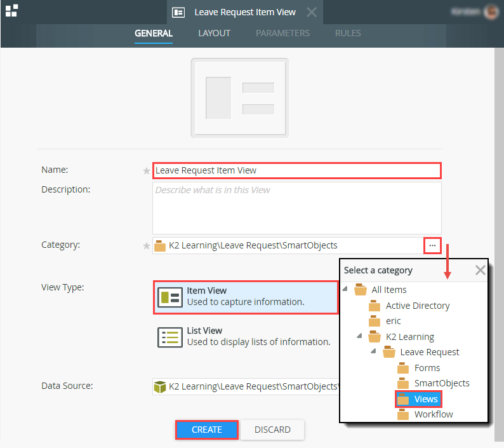Click the Item View icon
This screenshot has height=448, width=504.
coord(170,297)
